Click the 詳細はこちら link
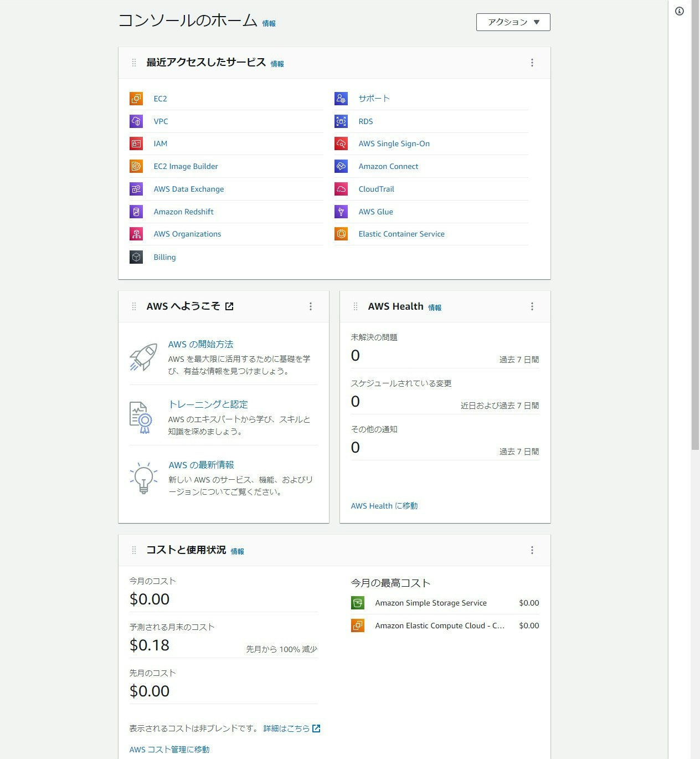 286,729
